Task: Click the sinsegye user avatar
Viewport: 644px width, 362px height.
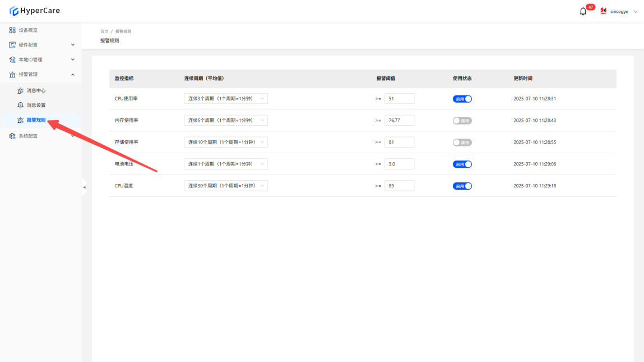Action: [x=603, y=11]
